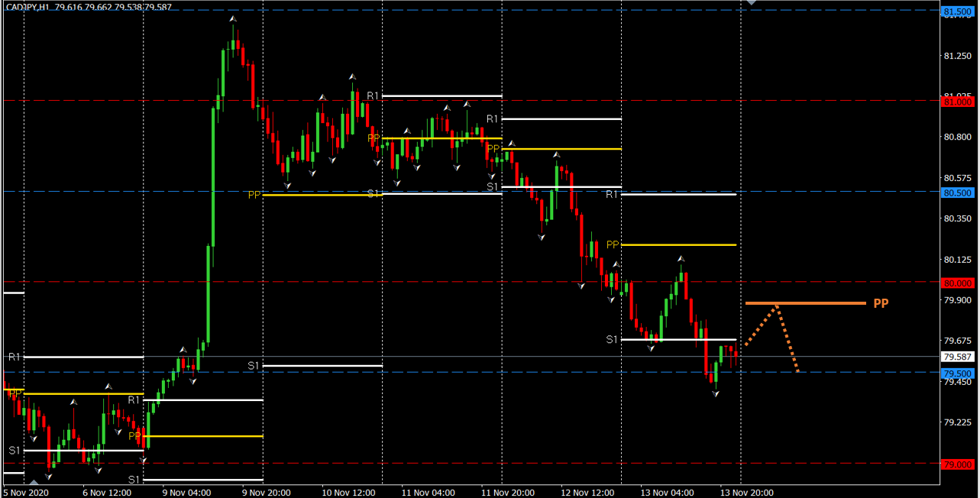Click the chart shift triangle on top edge
Image resolution: width=980 pixels, height=498 pixels.
click(752, 4)
